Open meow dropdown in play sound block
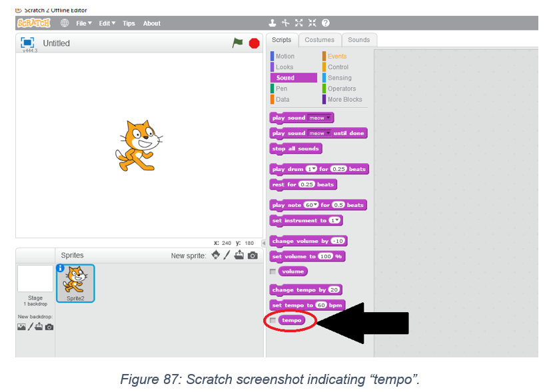 coord(320,118)
